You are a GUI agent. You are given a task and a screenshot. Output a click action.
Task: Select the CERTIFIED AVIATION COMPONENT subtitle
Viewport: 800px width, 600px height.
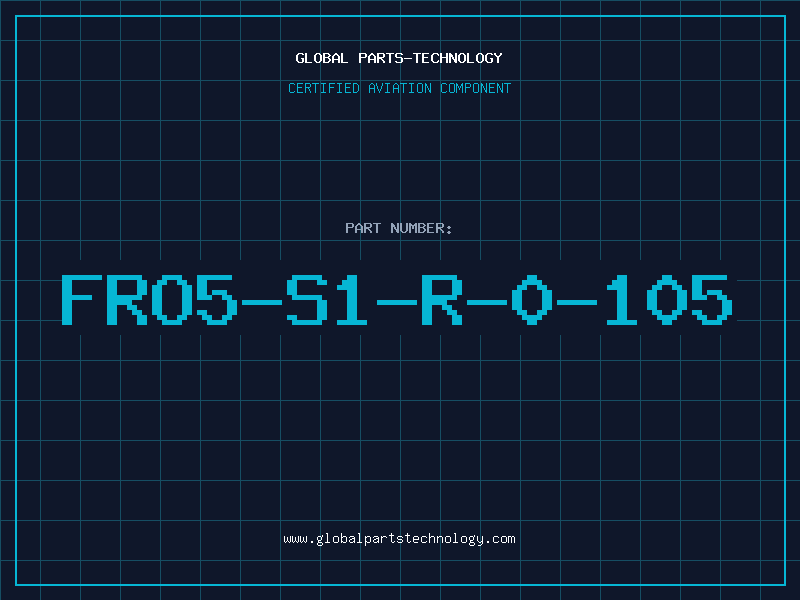(x=399, y=88)
